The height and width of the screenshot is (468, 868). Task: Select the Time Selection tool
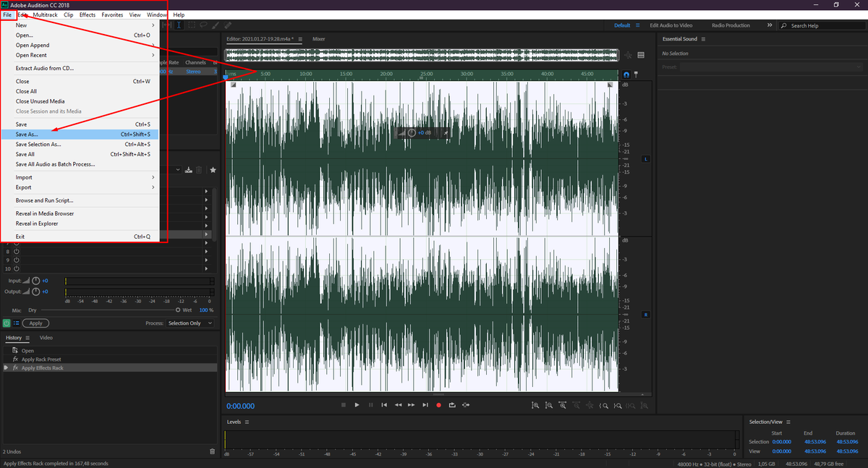tap(179, 25)
